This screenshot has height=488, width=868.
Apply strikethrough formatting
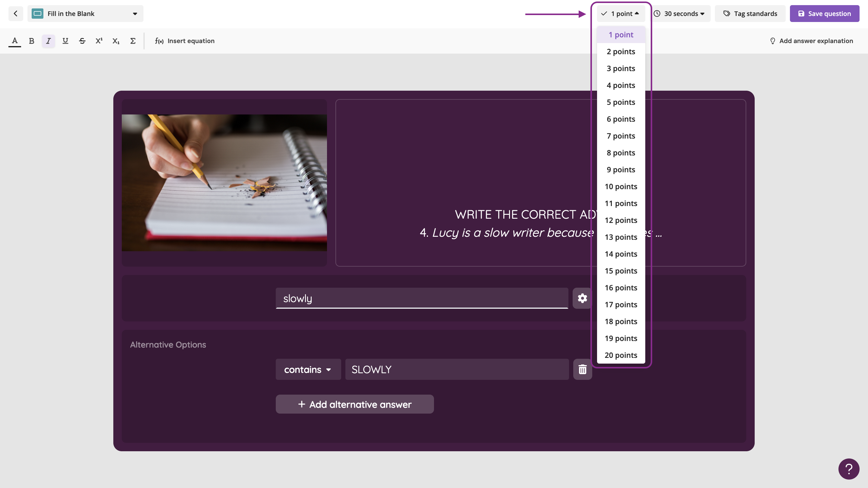(82, 41)
